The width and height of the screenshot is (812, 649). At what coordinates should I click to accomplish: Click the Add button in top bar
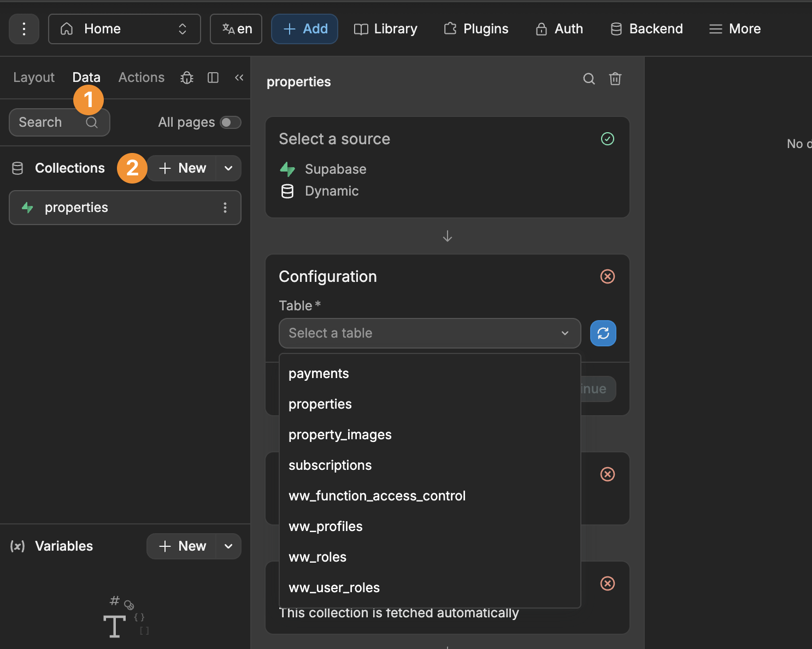pyautogui.click(x=304, y=29)
